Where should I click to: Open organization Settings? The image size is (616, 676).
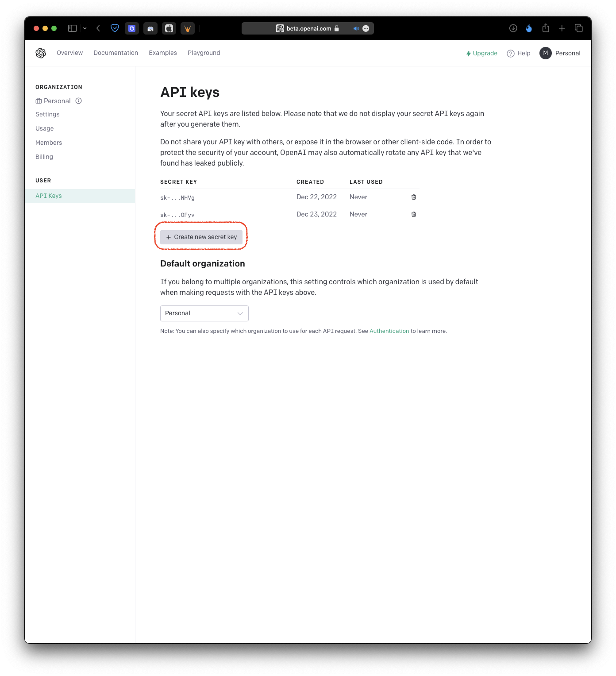coord(47,114)
